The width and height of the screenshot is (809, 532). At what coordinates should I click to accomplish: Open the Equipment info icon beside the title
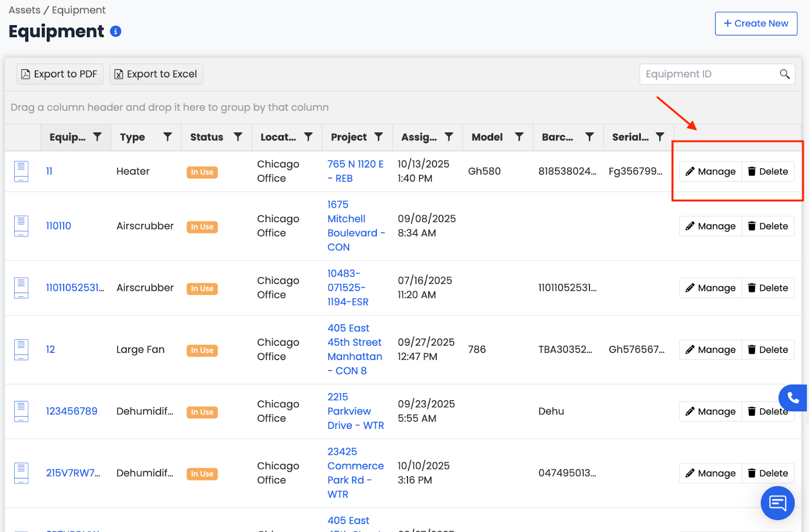116,31
